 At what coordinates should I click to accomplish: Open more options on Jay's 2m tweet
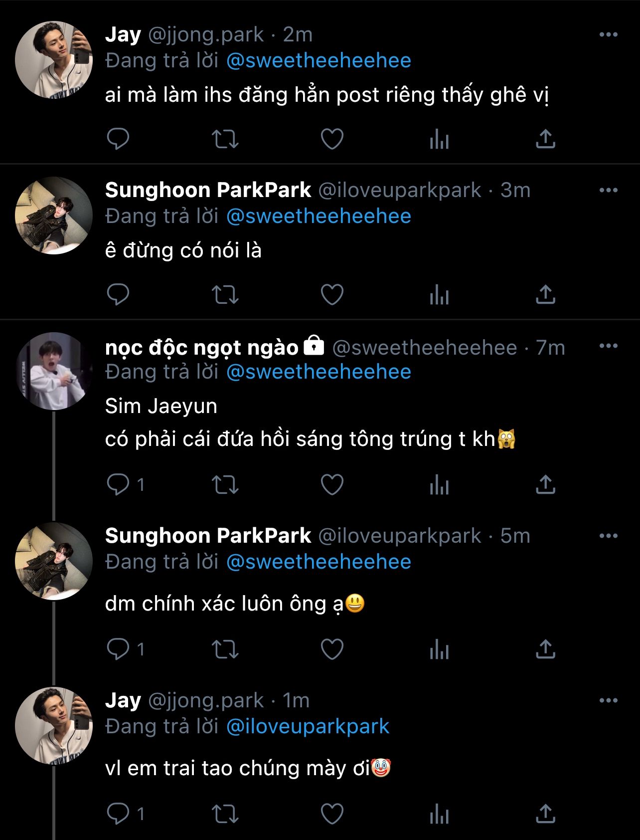(x=608, y=34)
